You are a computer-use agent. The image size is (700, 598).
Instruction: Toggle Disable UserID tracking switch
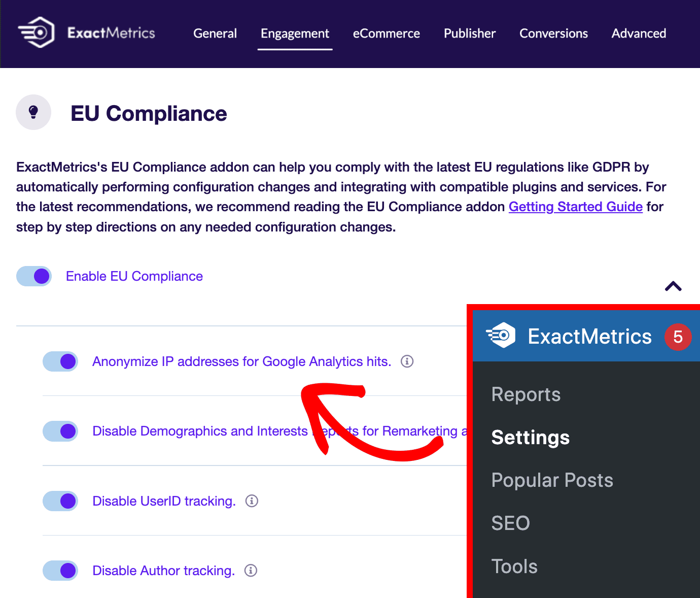60,501
